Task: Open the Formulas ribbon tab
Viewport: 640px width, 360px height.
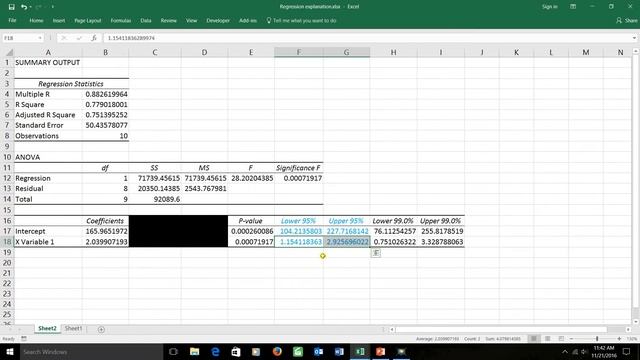Action: 121,20
